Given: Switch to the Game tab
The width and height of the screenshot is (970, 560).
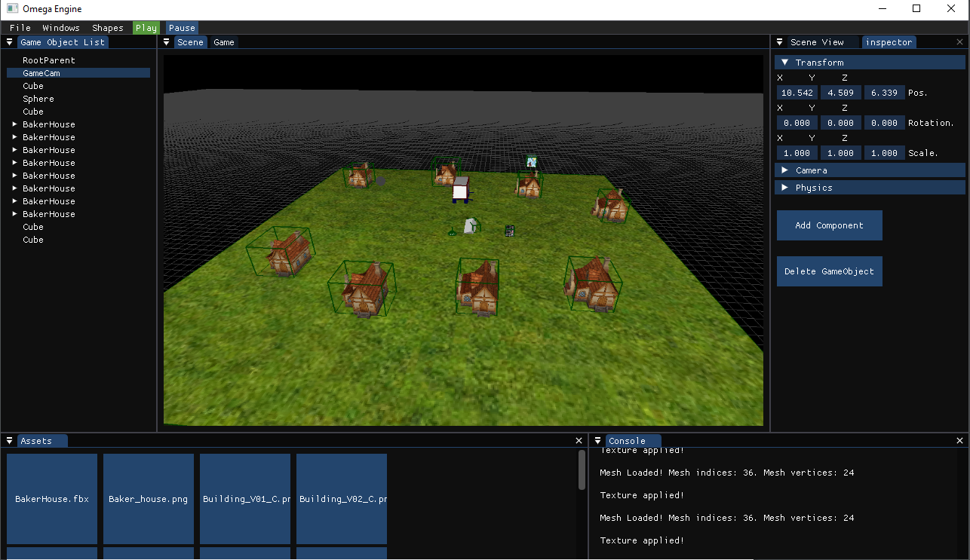Looking at the screenshot, I should (223, 42).
